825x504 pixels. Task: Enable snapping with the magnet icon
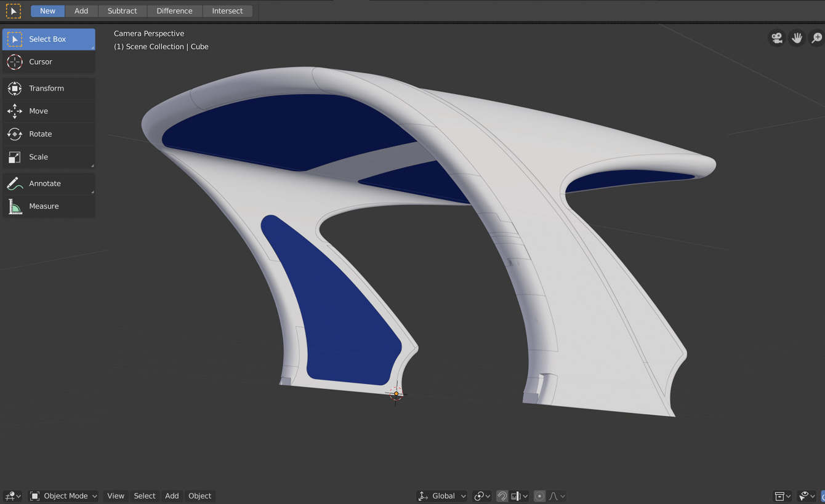tap(502, 496)
